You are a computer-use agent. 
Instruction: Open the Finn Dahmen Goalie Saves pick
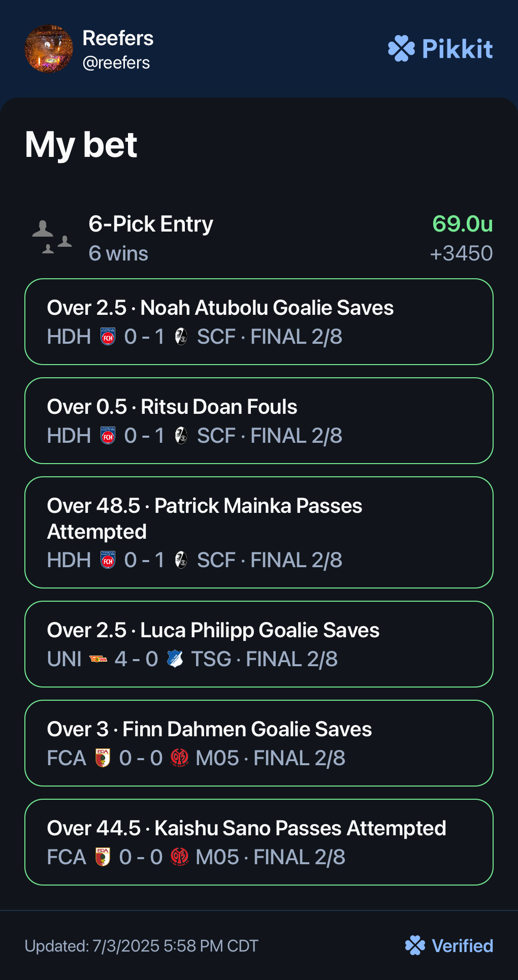[259, 743]
